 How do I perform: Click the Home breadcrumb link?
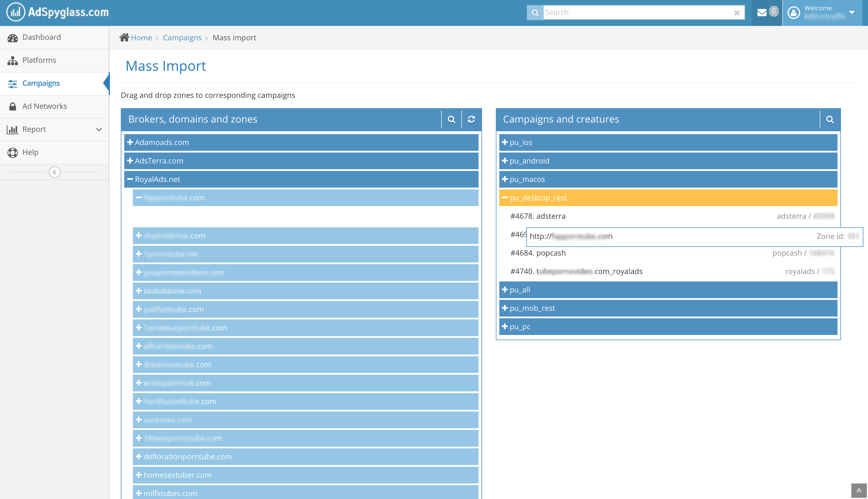pos(141,38)
